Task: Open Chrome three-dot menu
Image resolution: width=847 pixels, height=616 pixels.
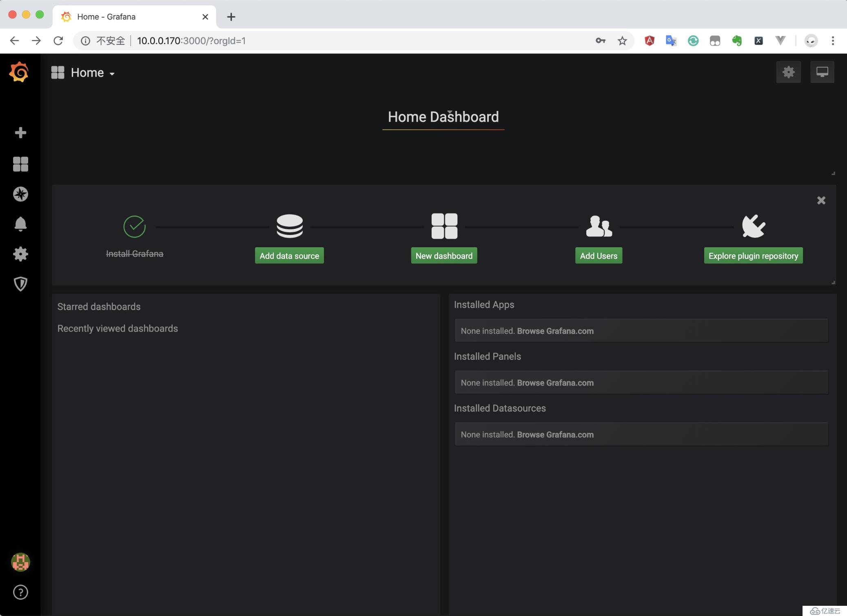Action: coord(833,40)
